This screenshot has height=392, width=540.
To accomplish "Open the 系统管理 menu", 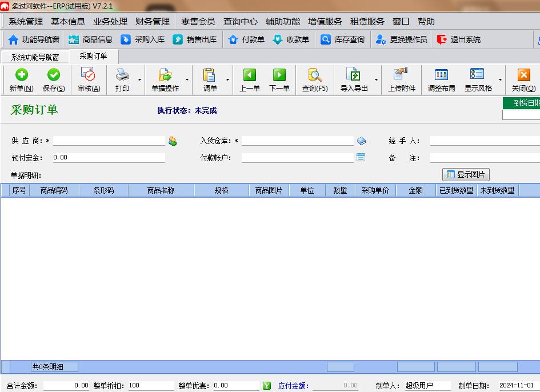I will 26,21.
